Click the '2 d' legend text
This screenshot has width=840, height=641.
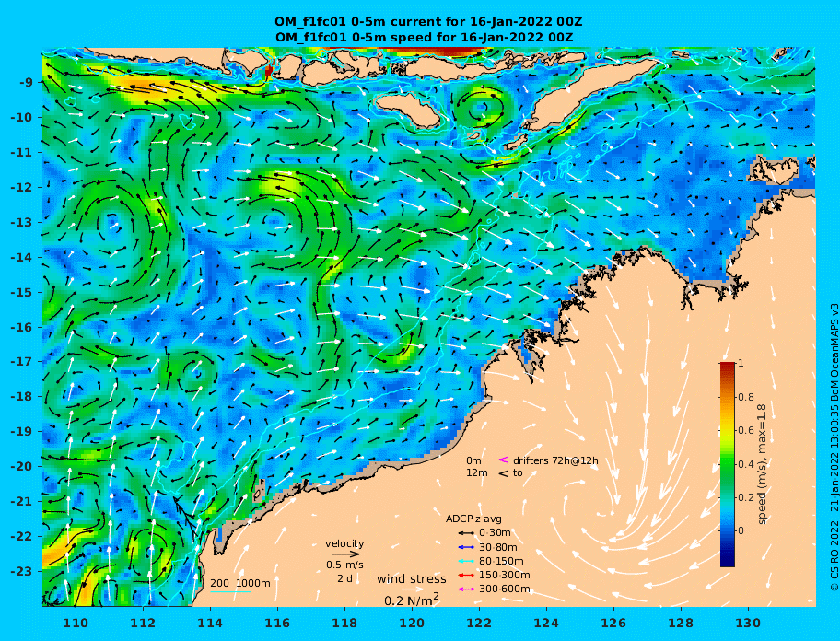[x=344, y=579]
